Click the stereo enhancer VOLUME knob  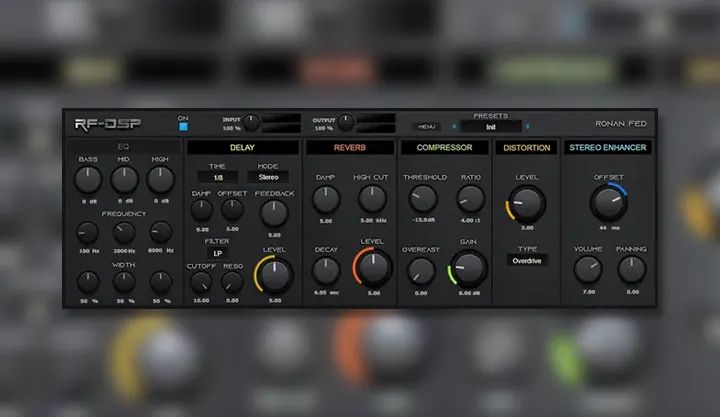pyautogui.click(x=588, y=270)
